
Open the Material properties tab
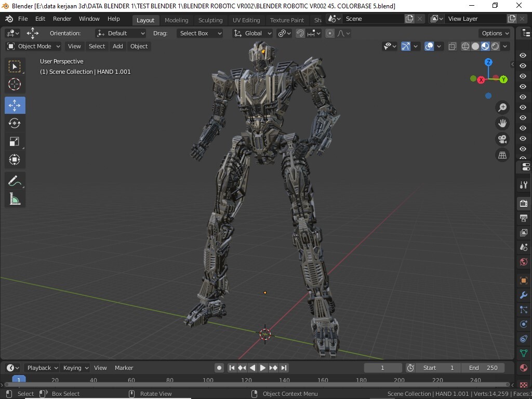click(523, 368)
